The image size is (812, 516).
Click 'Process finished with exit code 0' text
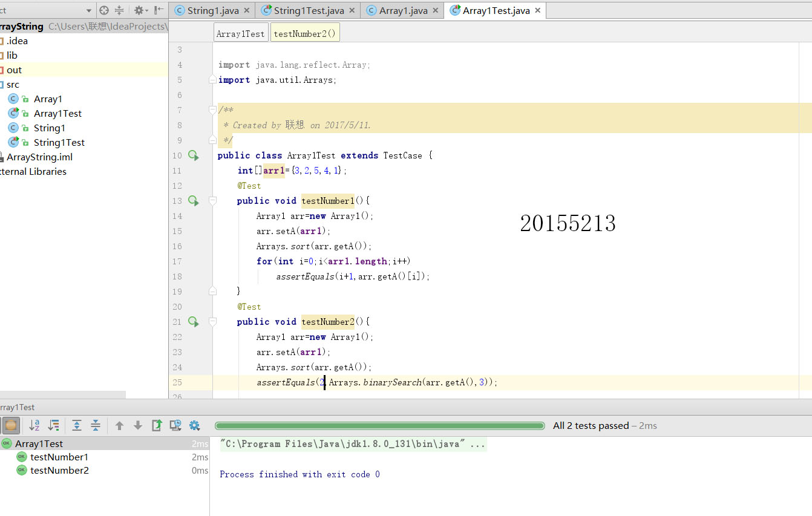point(300,474)
